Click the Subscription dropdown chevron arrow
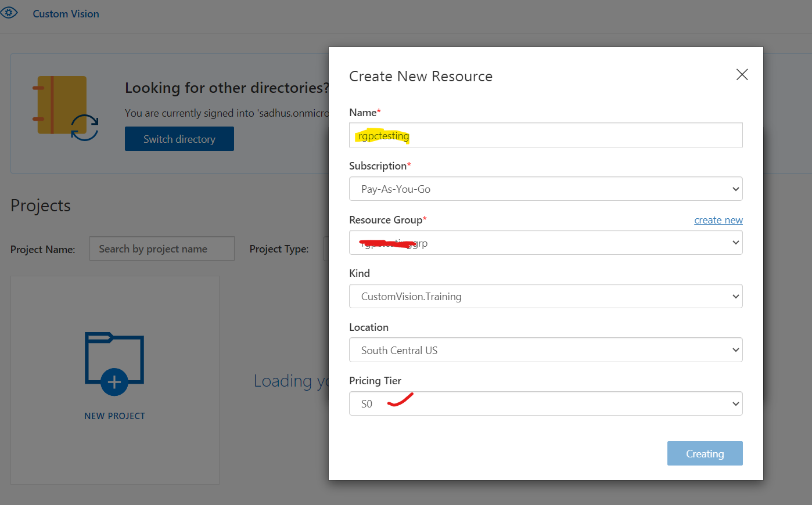The width and height of the screenshot is (812, 505). [x=735, y=189]
